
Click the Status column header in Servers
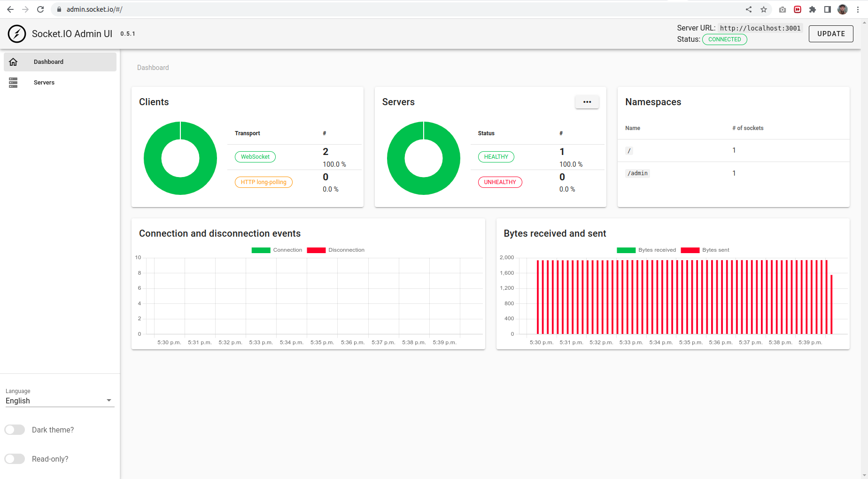pos(486,133)
